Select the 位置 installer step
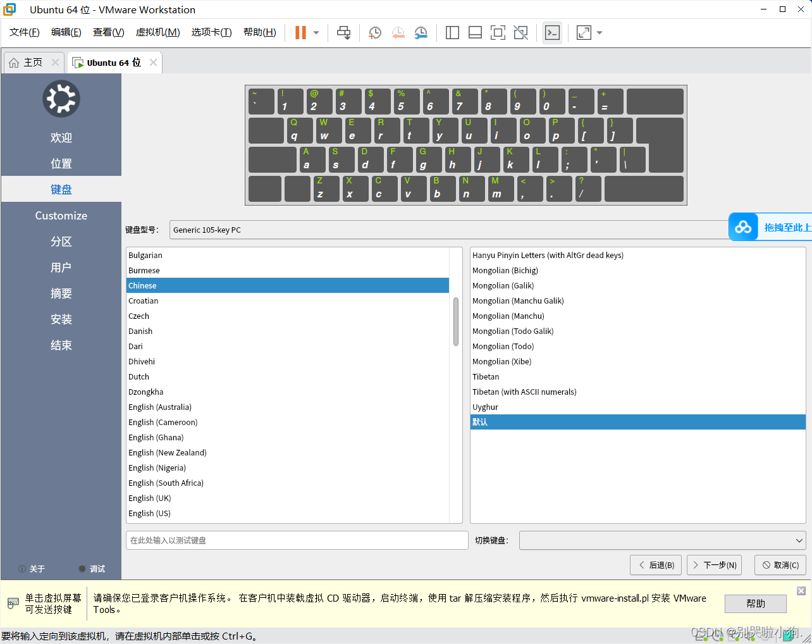Screen dimensions: 812x644 click(x=61, y=163)
